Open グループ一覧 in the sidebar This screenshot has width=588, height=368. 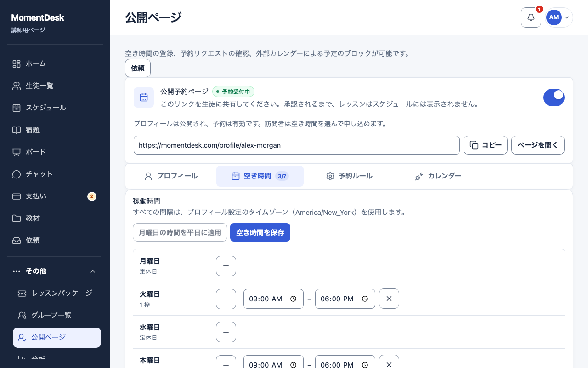57,315
